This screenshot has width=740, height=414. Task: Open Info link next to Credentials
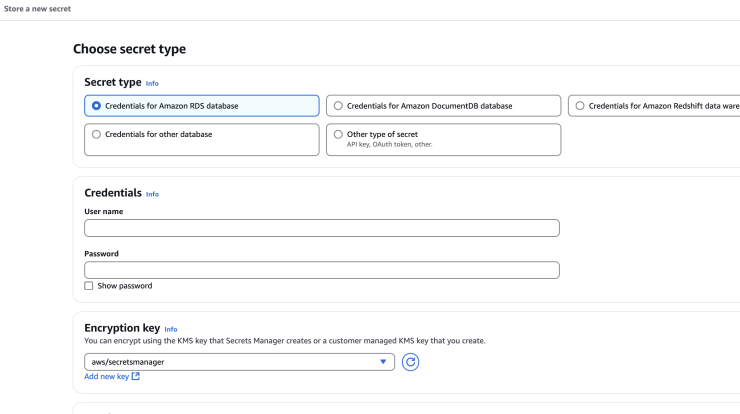click(152, 194)
